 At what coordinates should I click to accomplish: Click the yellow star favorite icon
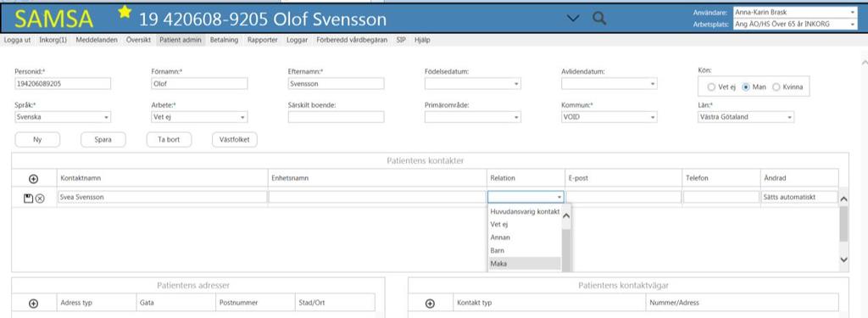coord(125,11)
